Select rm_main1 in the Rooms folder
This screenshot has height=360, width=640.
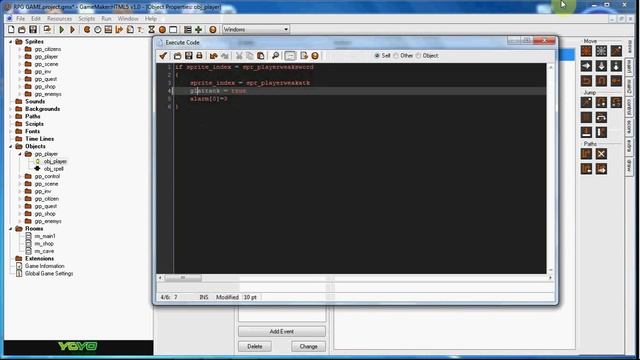pos(45,236)
